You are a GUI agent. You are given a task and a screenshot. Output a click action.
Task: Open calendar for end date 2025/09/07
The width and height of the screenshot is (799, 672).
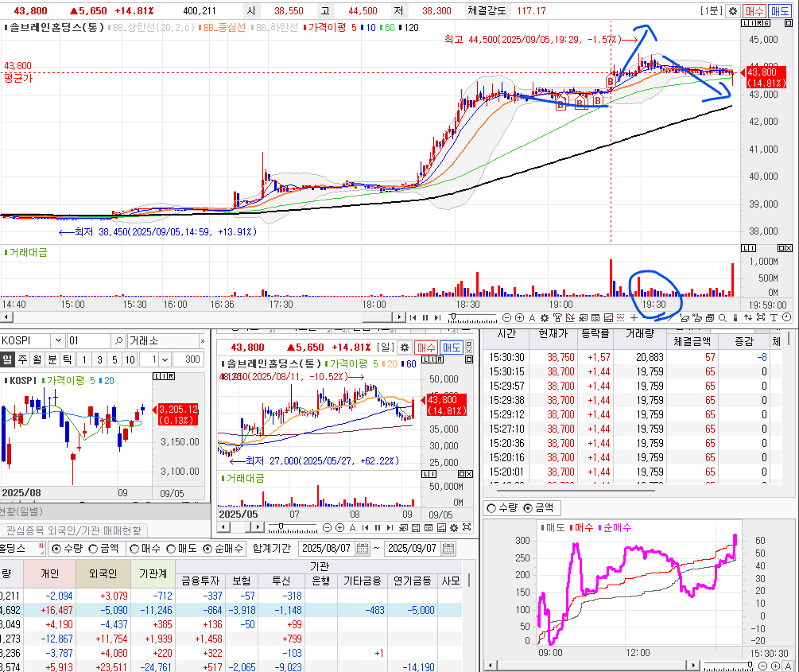pyautogui.click(x=448, y=549)
